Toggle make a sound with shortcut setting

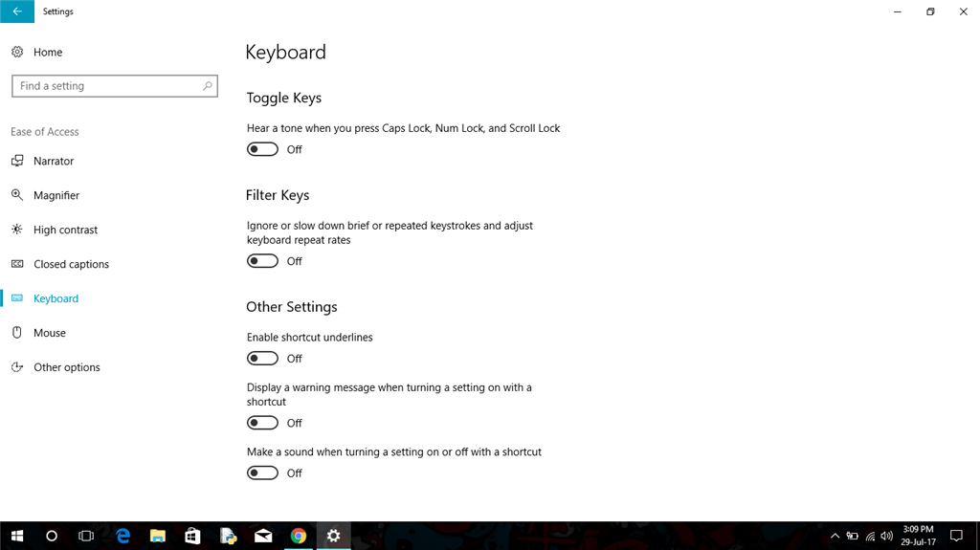[x=262, y=473]
